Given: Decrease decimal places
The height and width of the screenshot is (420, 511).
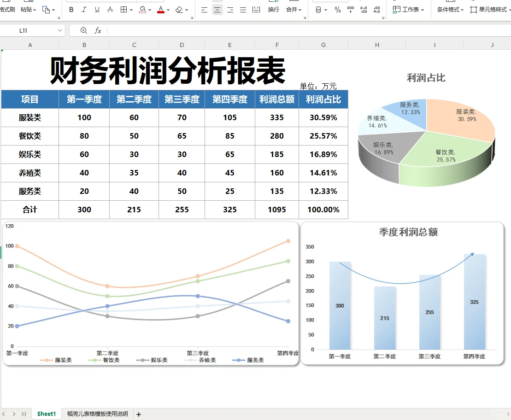Looking at the screenshot, I should point(377,10).
